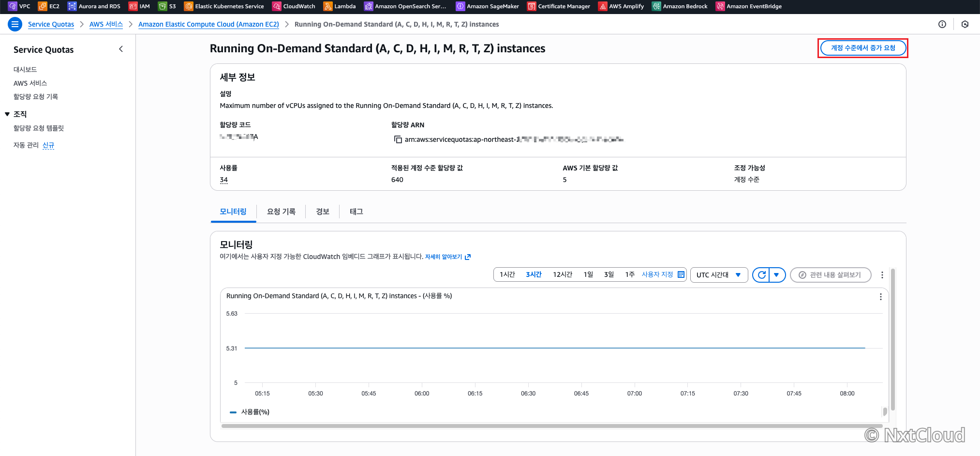Viewport: 980px width, 456px height.
Task: Open Aurora and RDS shortcut icon
Action: click(x=72, y=6)
